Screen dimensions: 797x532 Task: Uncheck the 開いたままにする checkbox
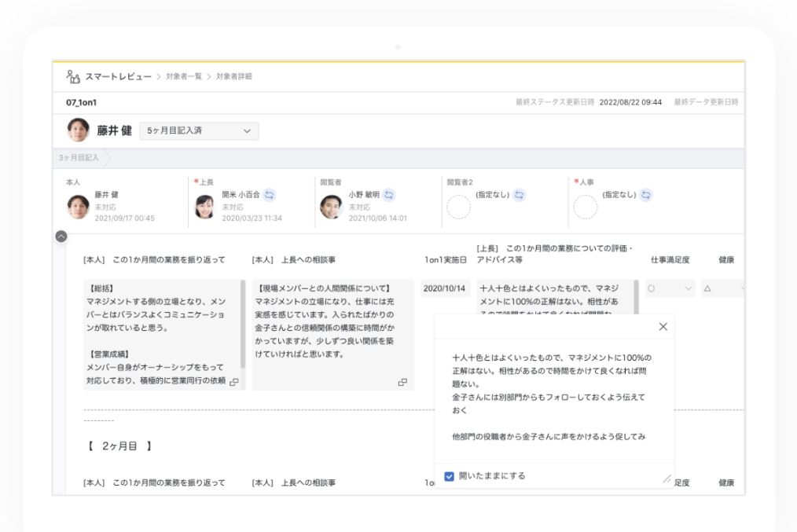(x=448, y=477)
